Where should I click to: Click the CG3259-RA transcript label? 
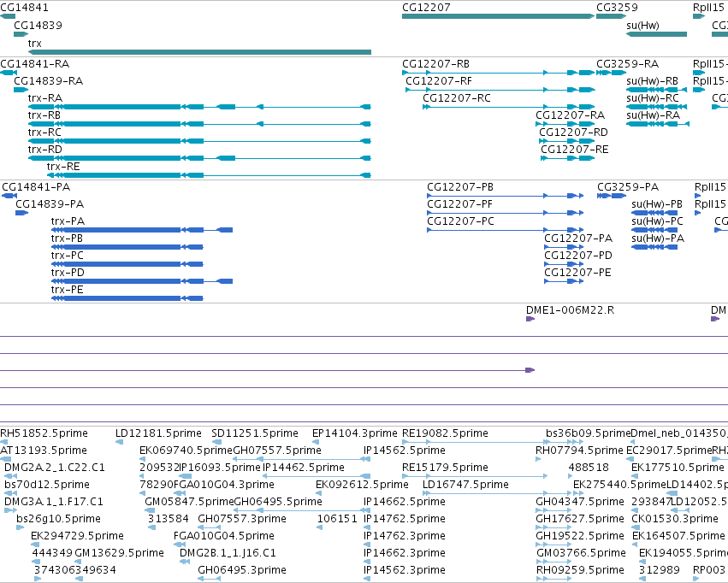(628, 63)
